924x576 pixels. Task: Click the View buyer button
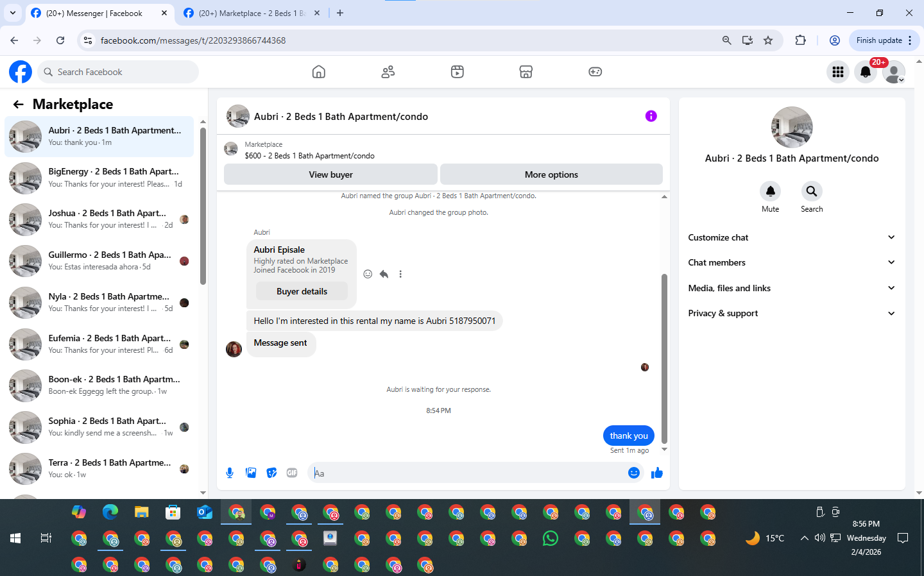click(330, 174)
